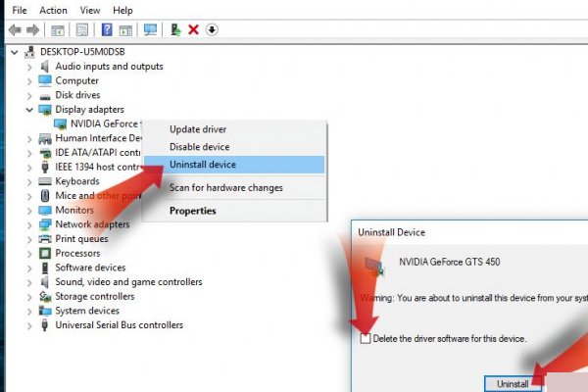Click the Uninstall button in dialog
588x392 pixels.
[513, 382]
